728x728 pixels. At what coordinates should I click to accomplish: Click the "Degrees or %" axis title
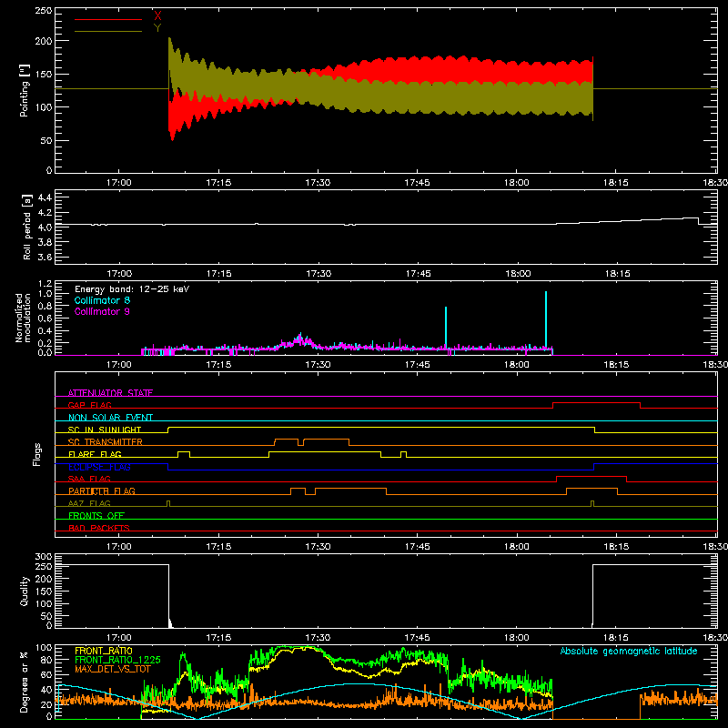tap(25, 682)
